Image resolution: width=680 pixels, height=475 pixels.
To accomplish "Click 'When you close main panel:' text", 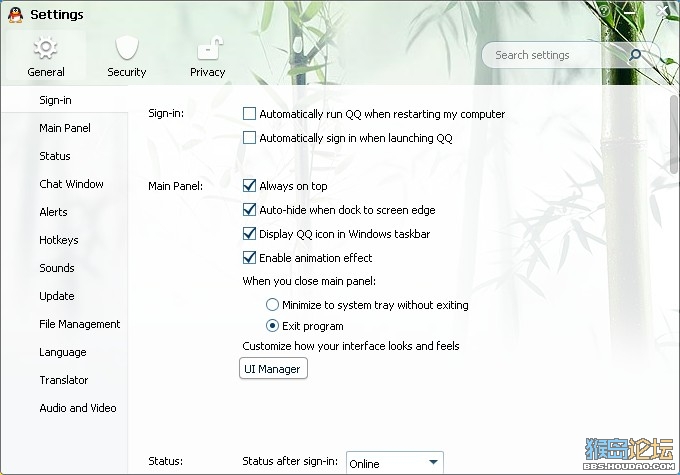I will click(309, 281).
